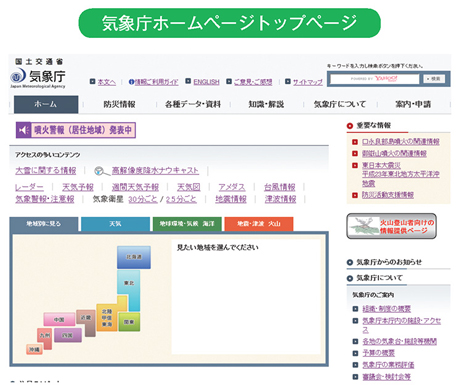
Task: Click the red circle icon beside 重要な情報
Action: coord(350,126)
